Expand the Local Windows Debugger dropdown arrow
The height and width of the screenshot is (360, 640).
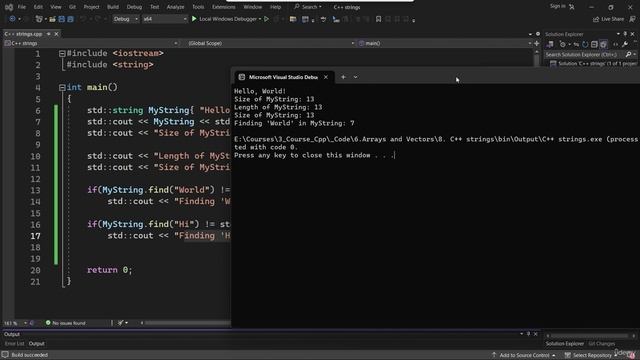[x=260, y=19]
